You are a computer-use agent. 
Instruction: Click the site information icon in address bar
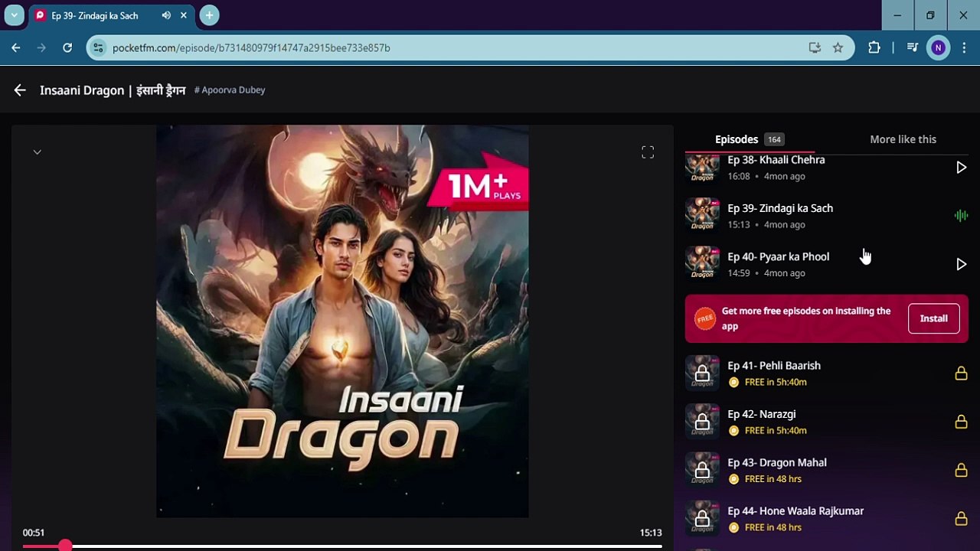[97, 47]
